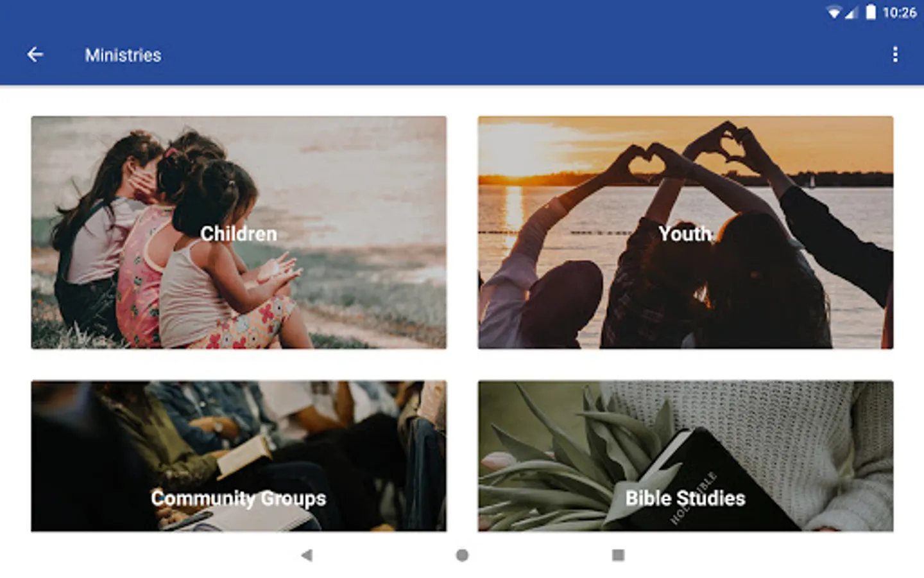Open the Community Groups card

click(239, 456)
